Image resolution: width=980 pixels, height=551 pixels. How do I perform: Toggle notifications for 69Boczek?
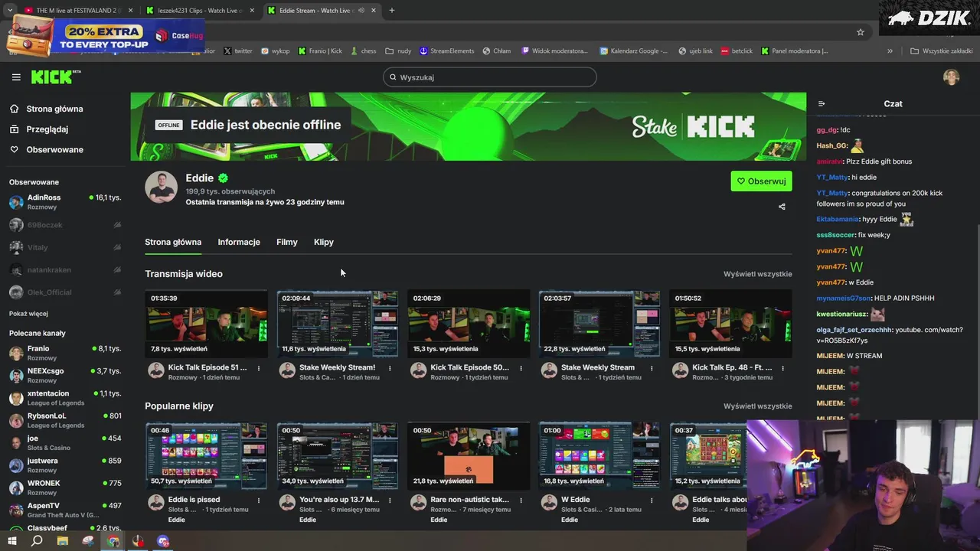(117, 225)
